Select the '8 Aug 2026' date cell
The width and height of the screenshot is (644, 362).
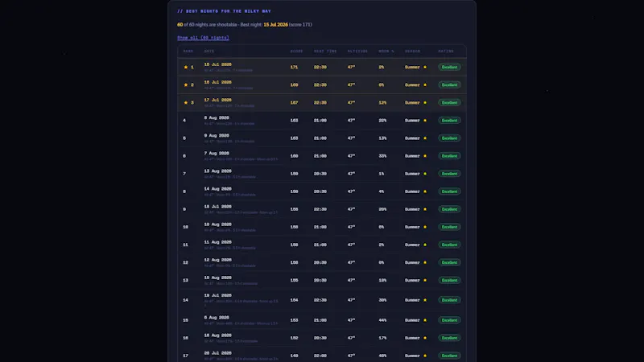coord(217,117)
